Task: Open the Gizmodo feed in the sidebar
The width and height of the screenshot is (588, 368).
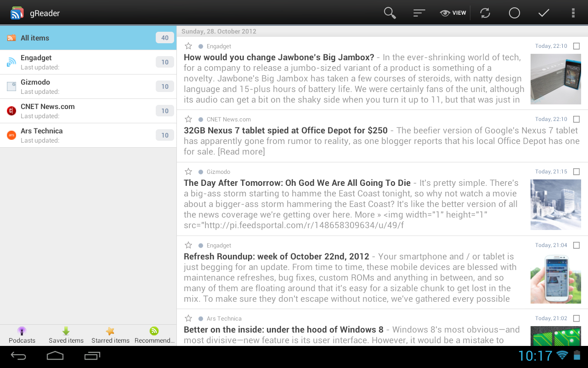Action: click(x=88, y=86)
